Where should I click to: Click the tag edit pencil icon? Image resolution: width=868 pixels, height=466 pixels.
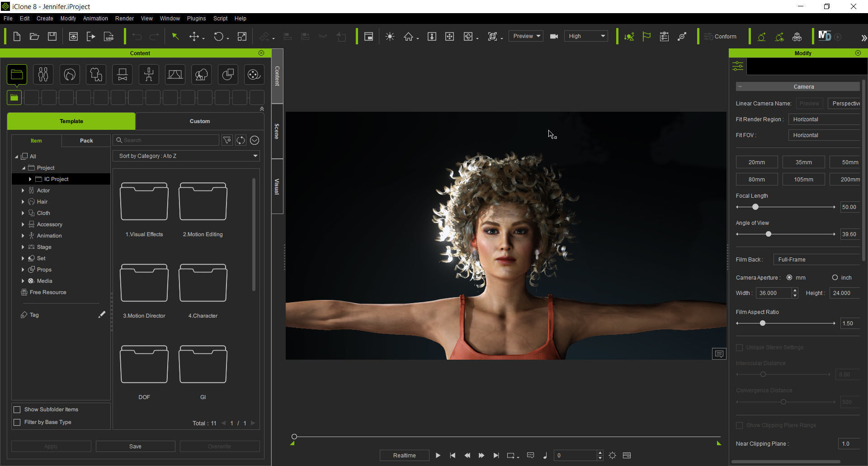tap(102, 314)
